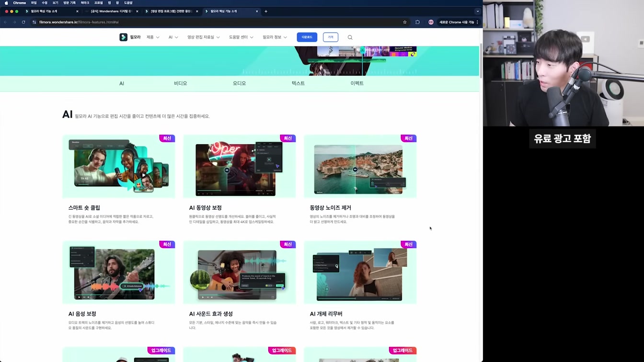This screenshot has width=644, height=362.
Task: Open the Chrome menu in macOS menu bar
Action: (19, 3)
